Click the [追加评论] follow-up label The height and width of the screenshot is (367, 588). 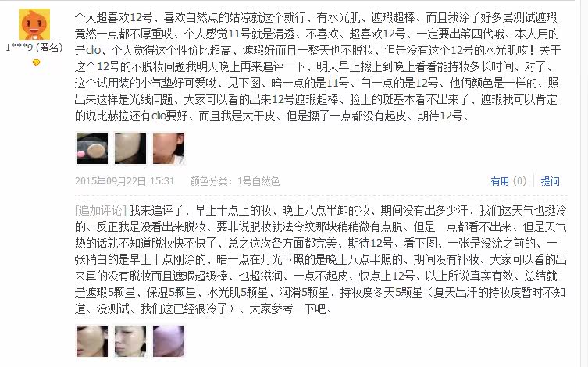coord(101,210)
